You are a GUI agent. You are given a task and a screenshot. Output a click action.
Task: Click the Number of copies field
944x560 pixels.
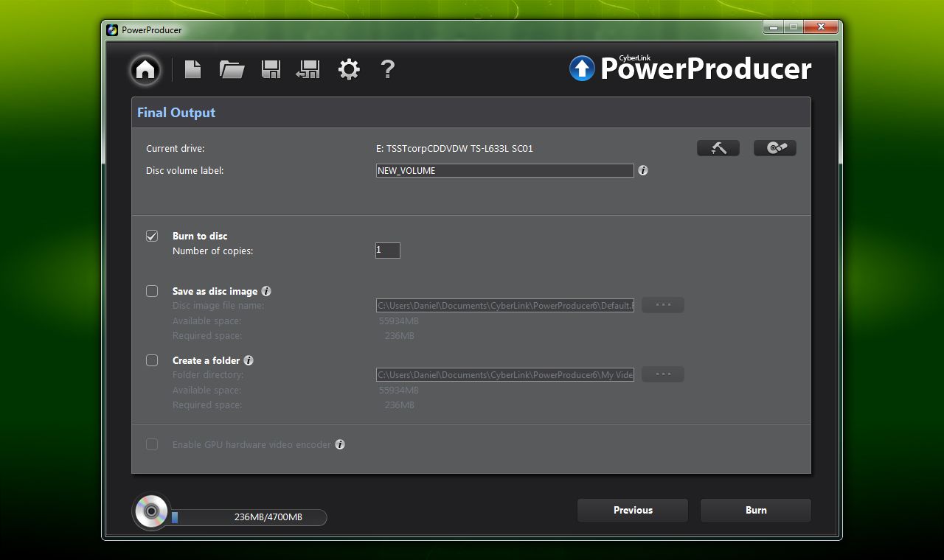(x=388, y=251)
